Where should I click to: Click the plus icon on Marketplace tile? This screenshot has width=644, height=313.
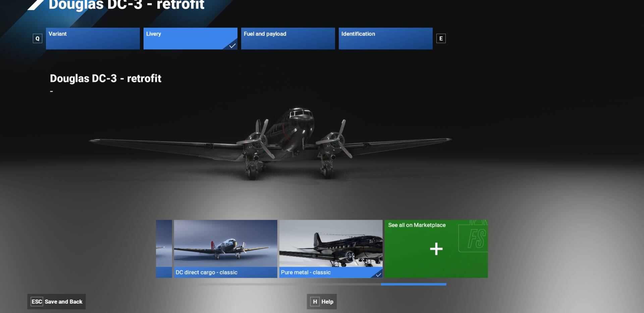click(436, 249)
